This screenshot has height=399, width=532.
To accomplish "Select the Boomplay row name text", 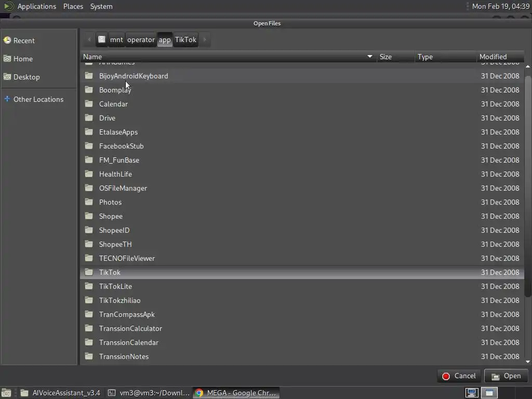I will tap(115, 90).
